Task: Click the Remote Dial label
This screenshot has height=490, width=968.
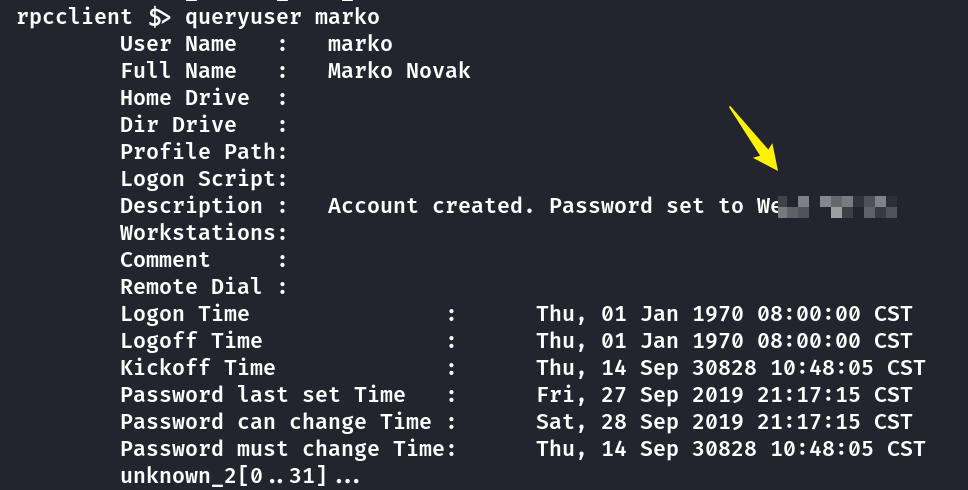Action: 191,287
